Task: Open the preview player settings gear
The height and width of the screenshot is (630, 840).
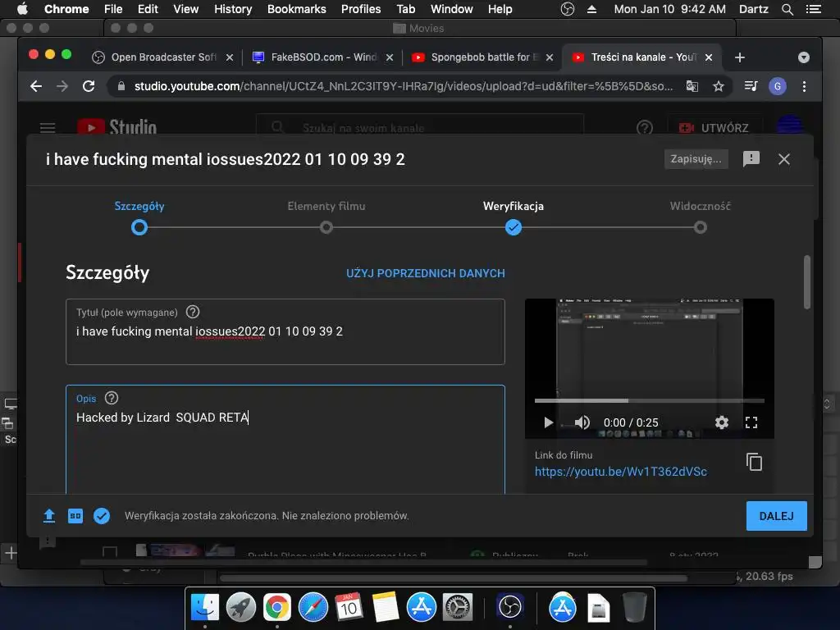Action: tap(722, 422)
